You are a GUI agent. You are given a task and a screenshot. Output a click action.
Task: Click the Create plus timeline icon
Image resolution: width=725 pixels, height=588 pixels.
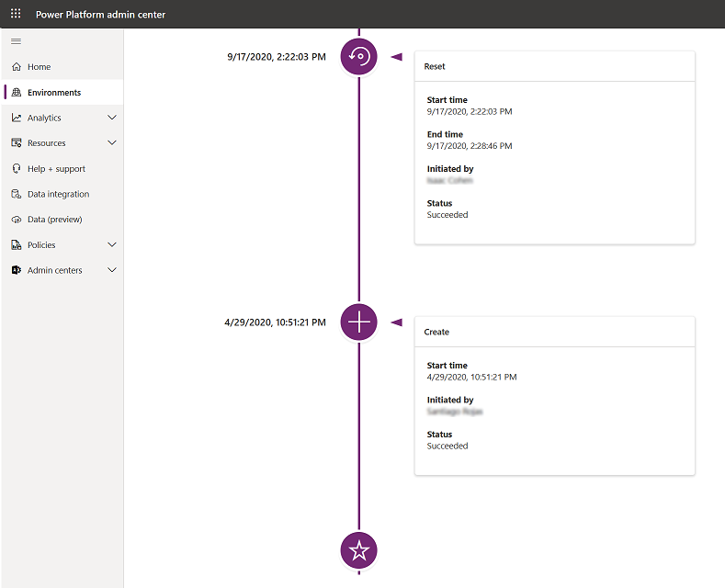click(x=358, y=322)
